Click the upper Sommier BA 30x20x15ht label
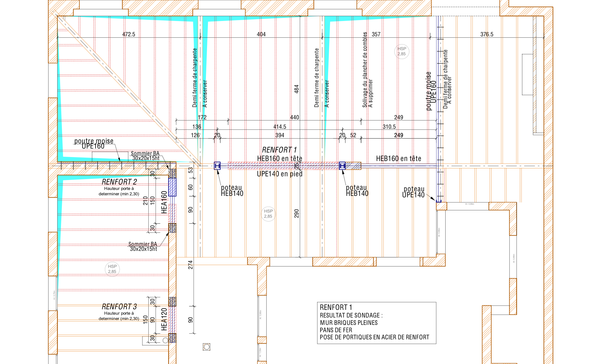 coord(145,156)
